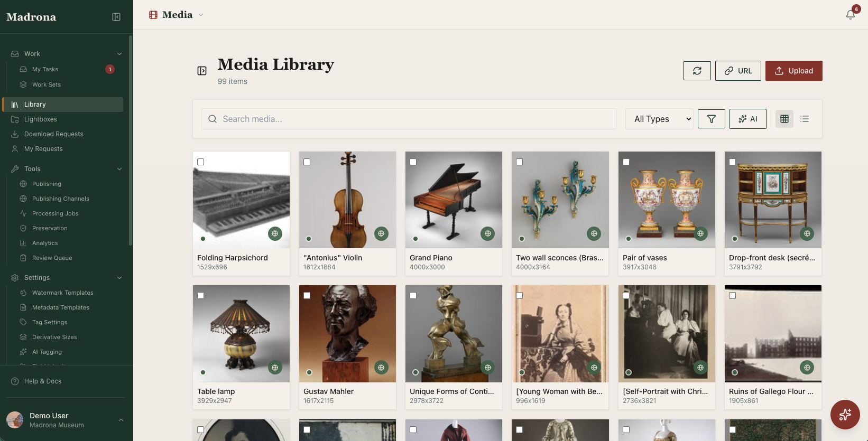The image size is (868, 441).
Task: Click the globe icon on Grand Piano
Action: click(487, 233)
